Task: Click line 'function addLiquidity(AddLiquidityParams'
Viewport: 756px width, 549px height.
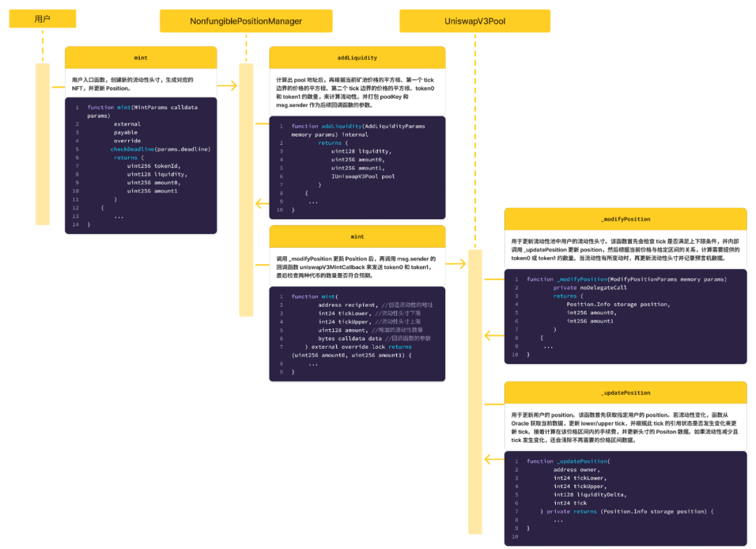Action: [358, 126]
